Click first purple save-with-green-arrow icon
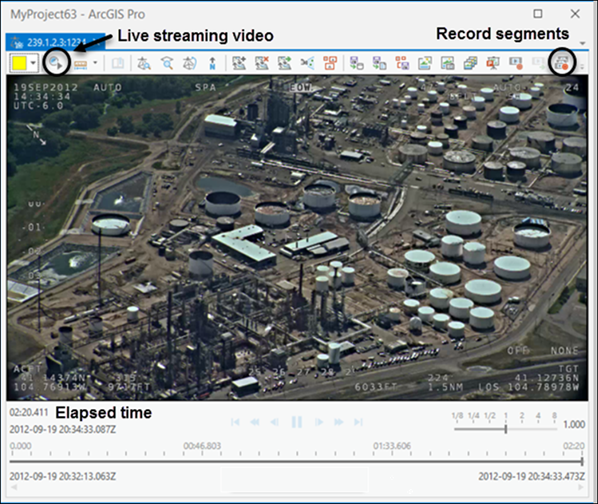 click(x=357, y=63)
